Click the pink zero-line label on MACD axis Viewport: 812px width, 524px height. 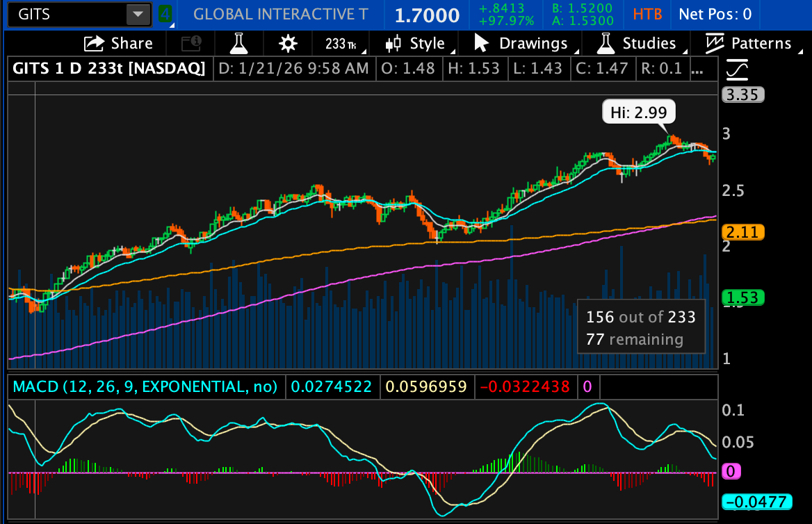pyautogui.click(x=731, y=472)
